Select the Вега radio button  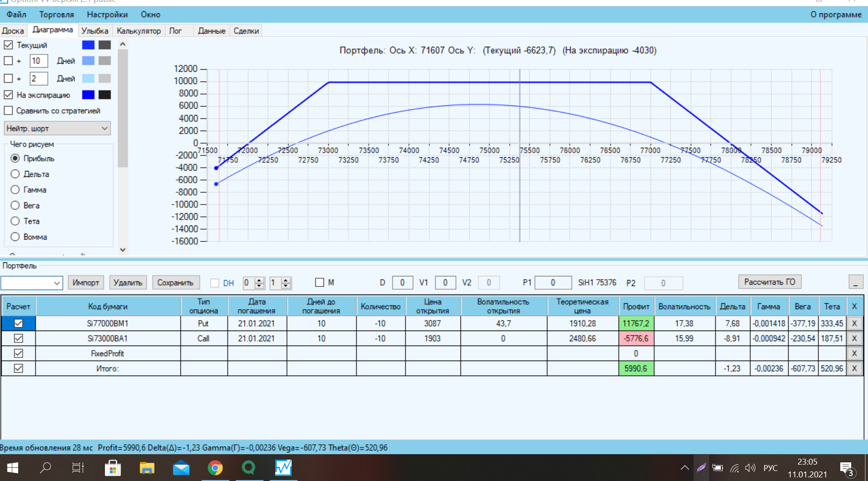point(15,205)
